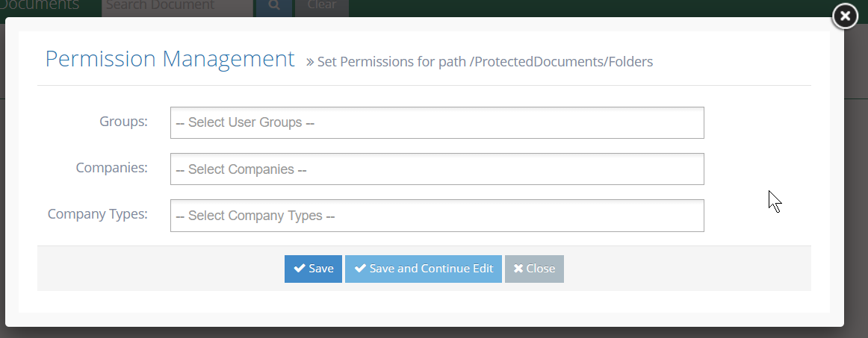868x338 pixels.
Task: Click the Clear button in the background page
Action: pos(322,7)
